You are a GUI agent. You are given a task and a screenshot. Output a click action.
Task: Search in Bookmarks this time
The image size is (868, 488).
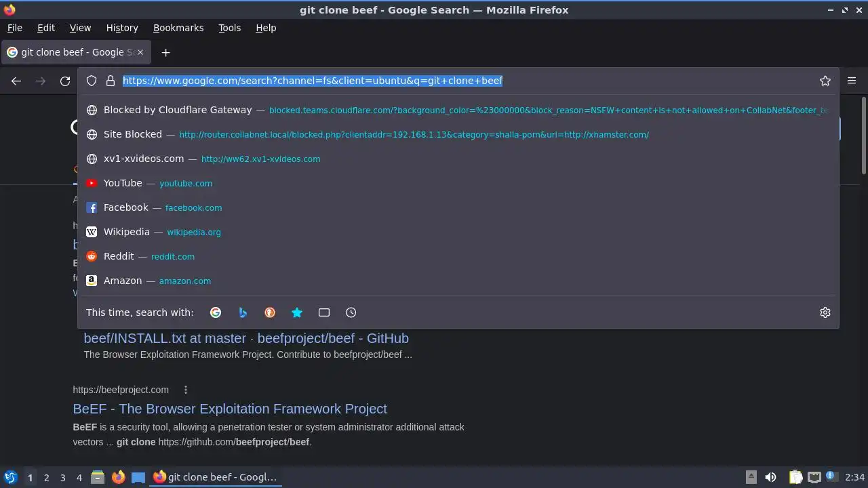(x=297, y=312)
